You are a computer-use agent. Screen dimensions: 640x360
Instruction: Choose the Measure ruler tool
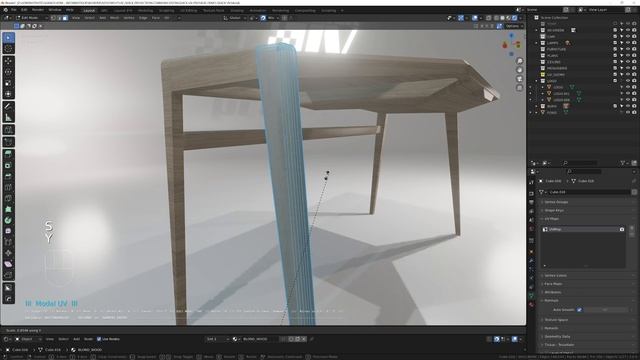tap(9, 118)
